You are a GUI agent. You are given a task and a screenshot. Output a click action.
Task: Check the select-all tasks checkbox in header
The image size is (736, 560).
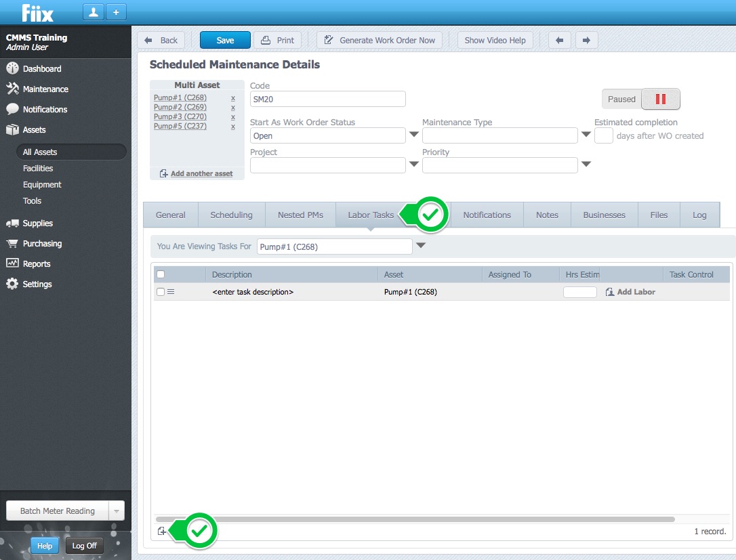pos(161,274)
